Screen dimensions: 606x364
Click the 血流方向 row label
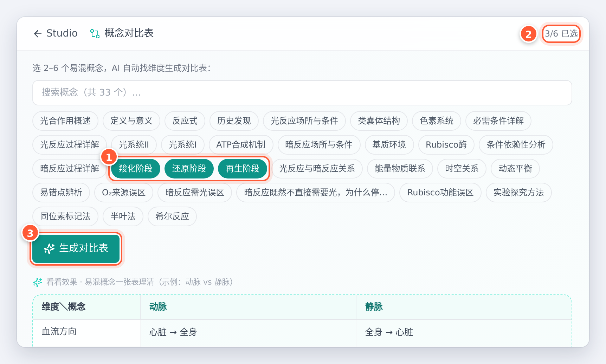click(x=59, y=332)
